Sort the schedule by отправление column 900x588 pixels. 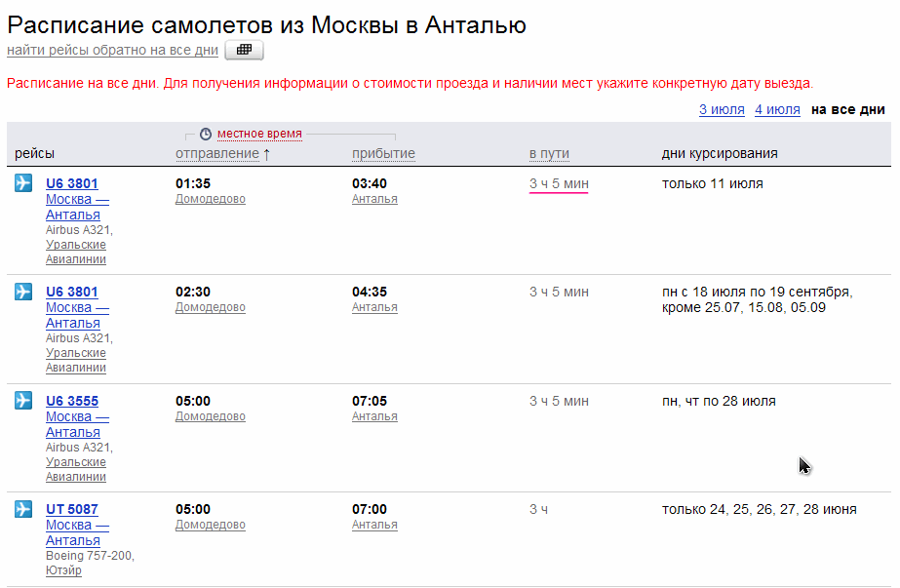217,153
